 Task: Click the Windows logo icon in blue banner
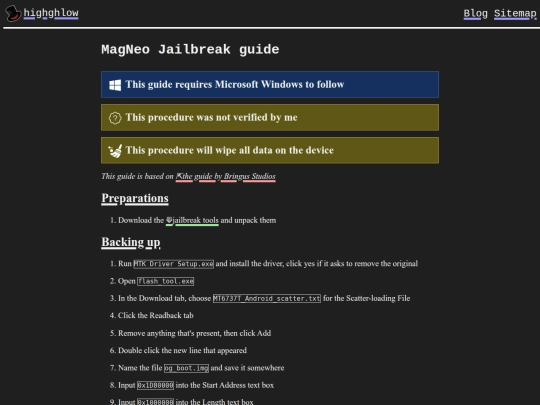click(x=115, y=85)
